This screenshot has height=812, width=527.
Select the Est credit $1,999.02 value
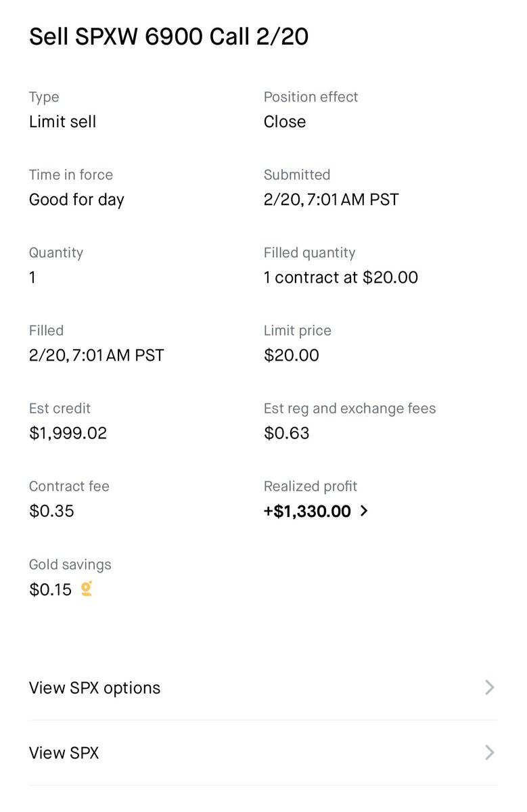68,433
